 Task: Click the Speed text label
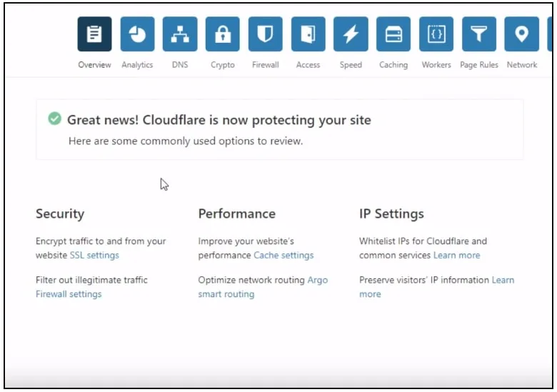click(x=351, y=65)
